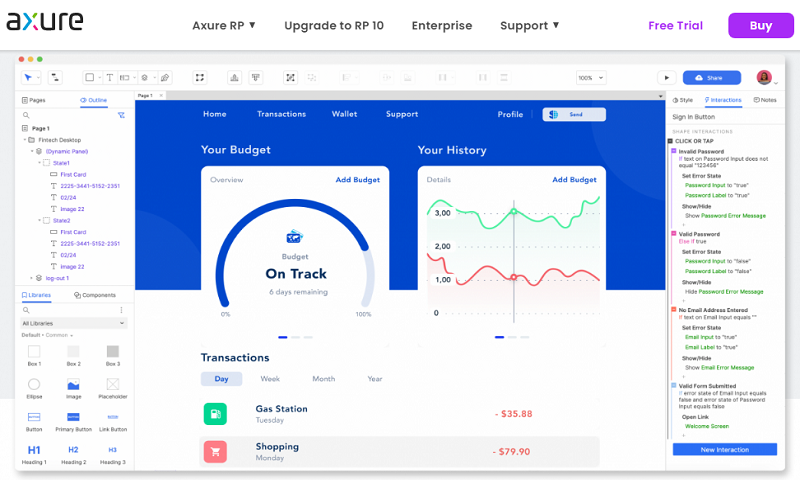Click the preview play button
The image size is (800, 480).
tap(666, 78)
